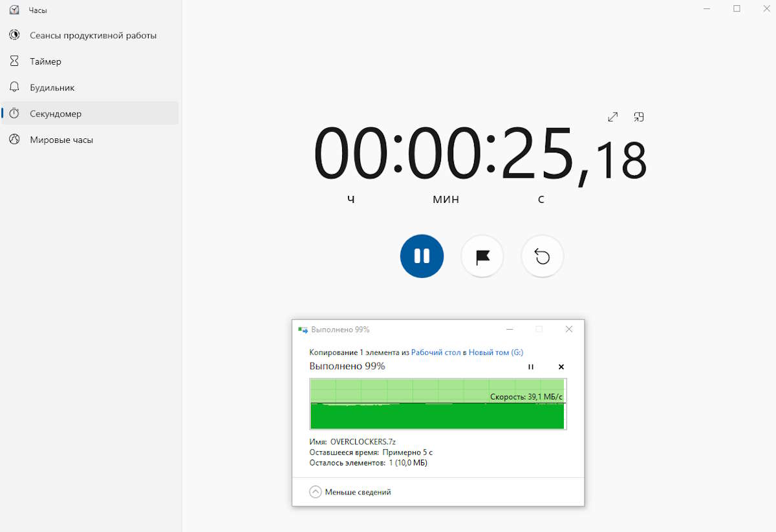Click the copy dialog title bar icon
This screenshot has height=532, width=776.
(x=303, y=330)
